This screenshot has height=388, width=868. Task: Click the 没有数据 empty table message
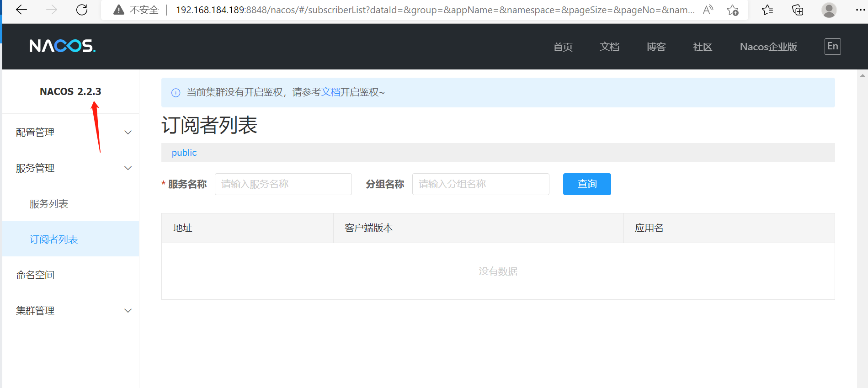(x=498, y=271)
